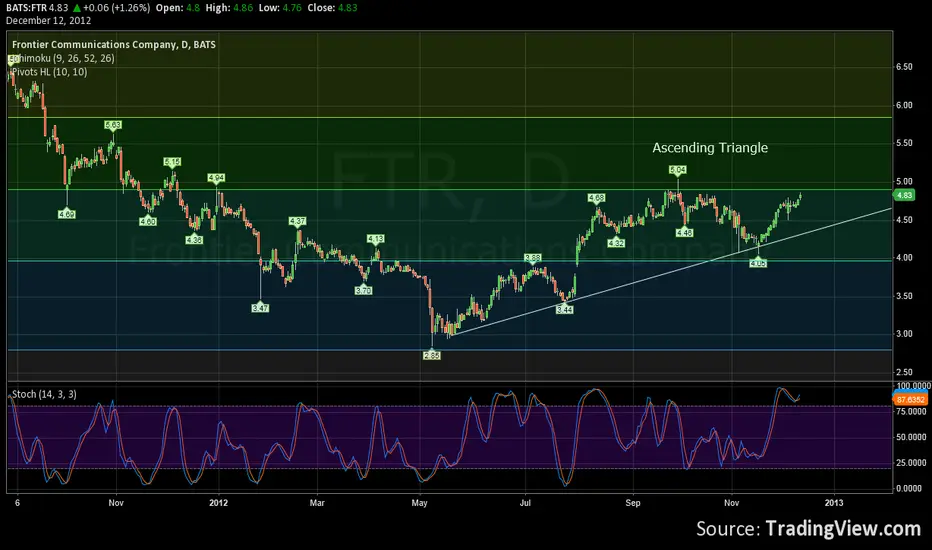Click the Mar label on time axis

click(317, 503)
